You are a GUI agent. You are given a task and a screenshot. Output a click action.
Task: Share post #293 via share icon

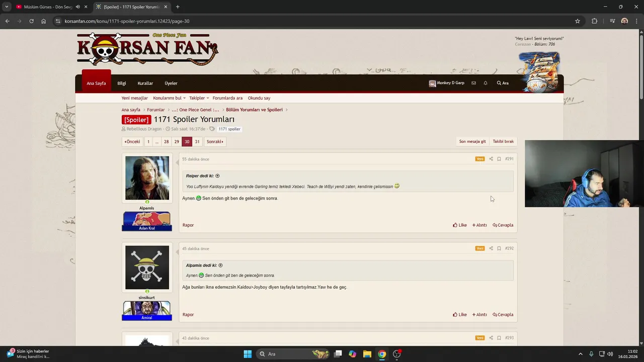point(491,338)
